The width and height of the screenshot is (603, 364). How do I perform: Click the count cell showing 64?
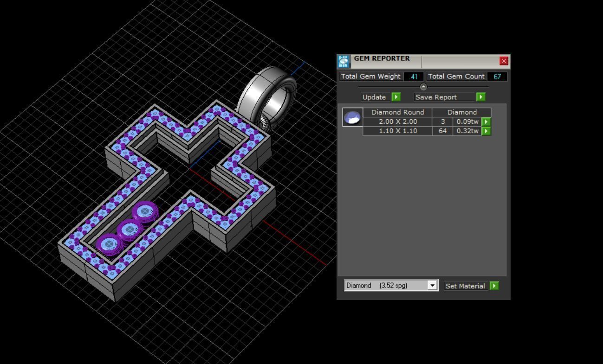pyautogui.click(x=443, y=131)
